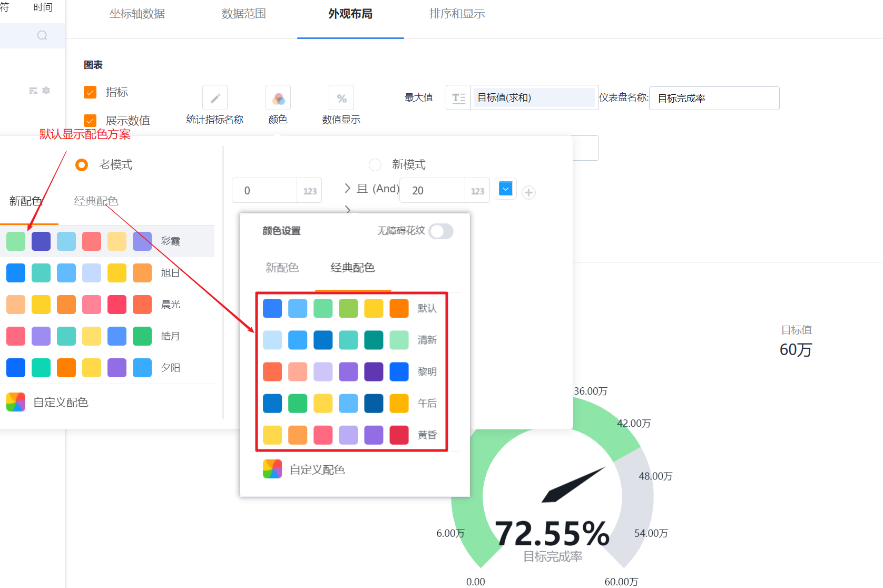Click the 54.00万 gauge tick label
The width and height of the screenshot is (883, 588).
click(651, 533)
